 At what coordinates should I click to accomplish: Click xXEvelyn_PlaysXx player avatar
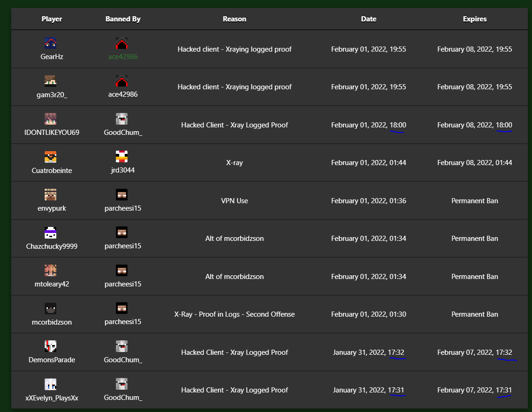[x=51, y=384]
